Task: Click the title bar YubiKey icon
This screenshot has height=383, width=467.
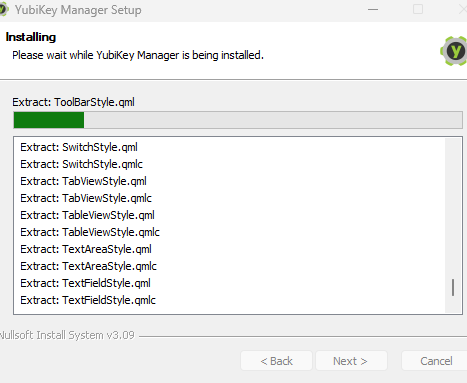Action: click(3, 10)
